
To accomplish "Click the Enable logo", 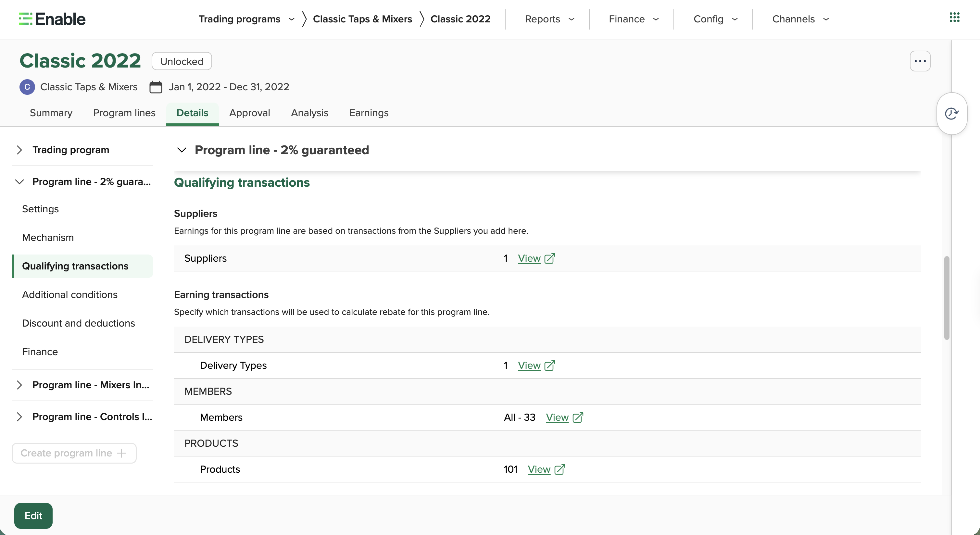I will 52,19.
